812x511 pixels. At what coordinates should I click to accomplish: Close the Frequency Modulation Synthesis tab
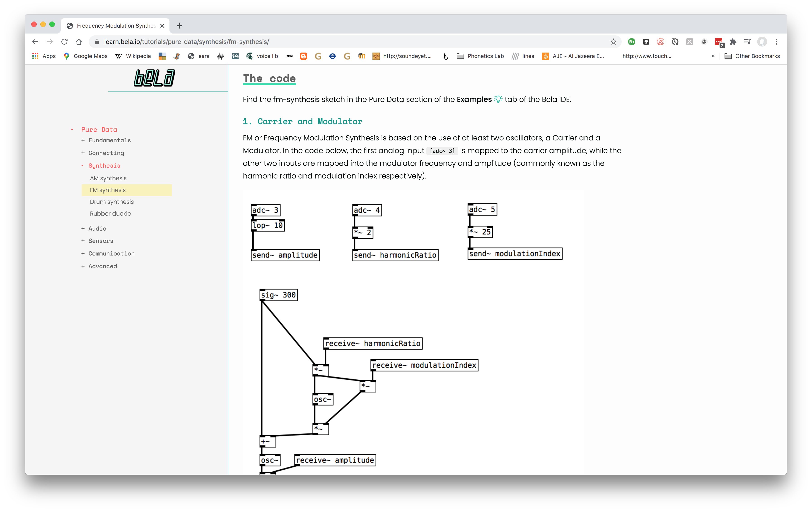pyautogui.click(x=162, y=26)
